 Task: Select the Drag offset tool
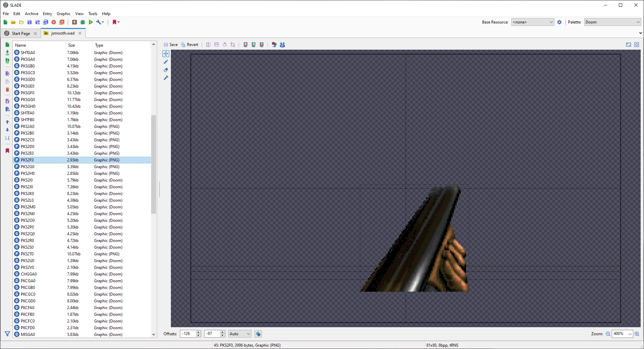(166, 54)
